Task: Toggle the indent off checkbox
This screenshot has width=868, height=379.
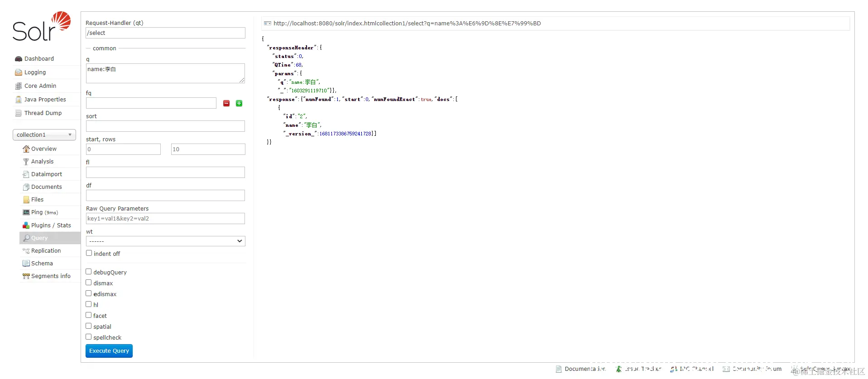Action: pos(89,253)
